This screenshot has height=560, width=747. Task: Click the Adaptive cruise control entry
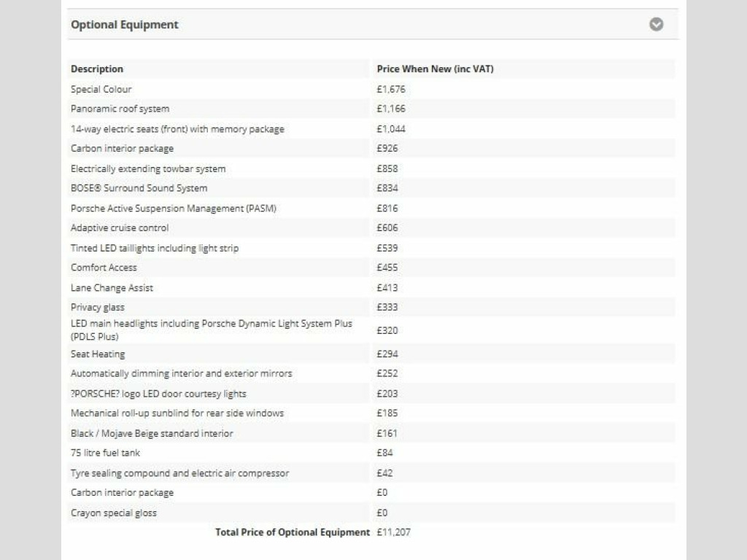point(120,228)
